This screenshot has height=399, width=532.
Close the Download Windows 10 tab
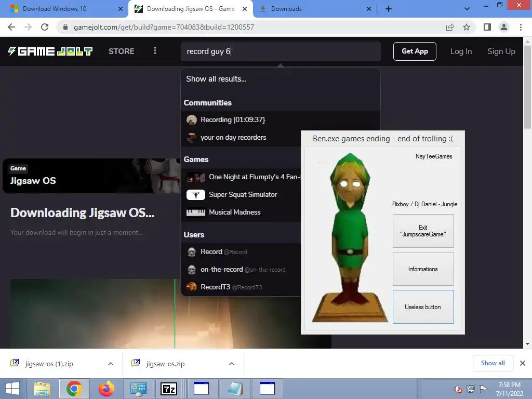(x=121, y=9)
